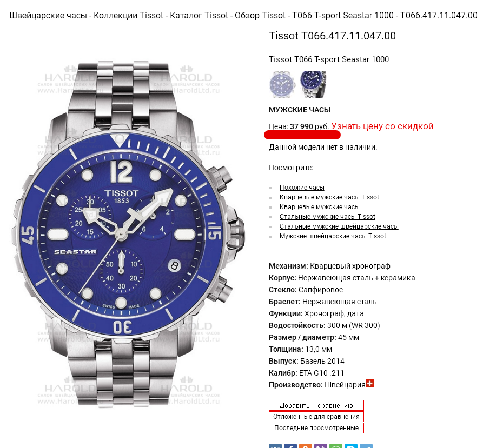The height and width of the screenshot is (448, 483).
Task: Share via Viber purple icon
Action: pyautogui.click(x=320, y=446)
